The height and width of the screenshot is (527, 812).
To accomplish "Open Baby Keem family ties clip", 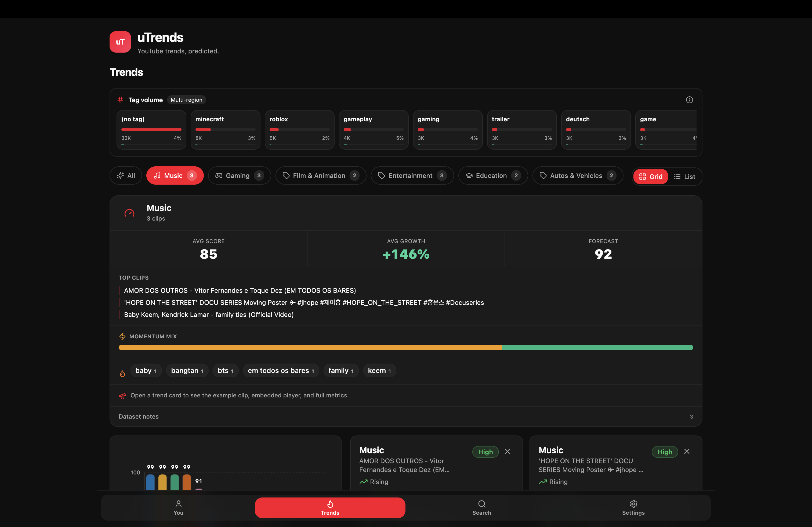I will (209, 315).
